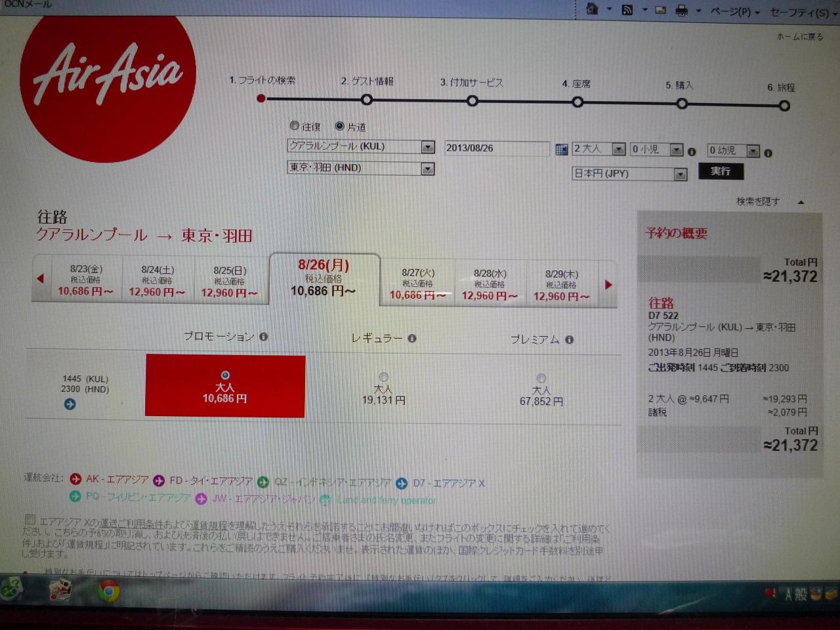Select the レギュラー fare 19,131円 radio

[383, 377]
